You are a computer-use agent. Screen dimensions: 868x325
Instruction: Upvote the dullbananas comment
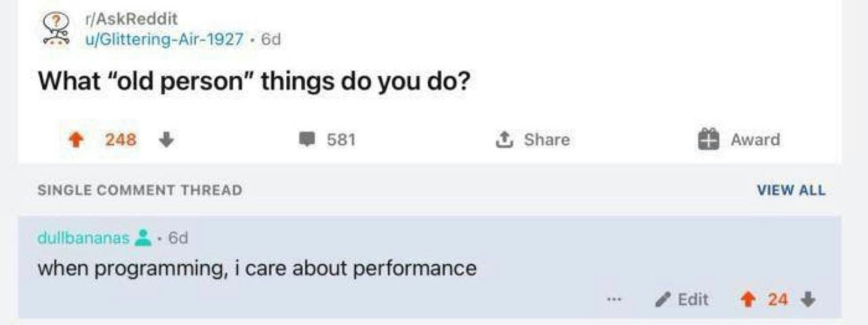[747, 299]
